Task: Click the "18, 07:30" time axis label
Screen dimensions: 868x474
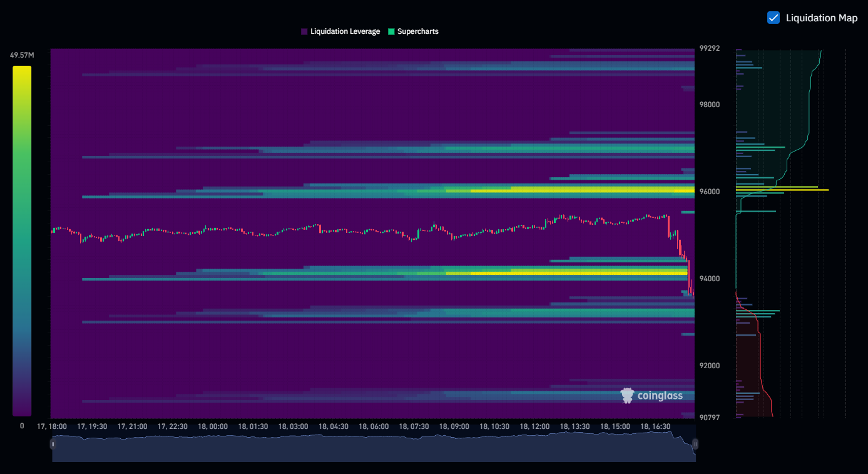Action: [x=414, y=426]
